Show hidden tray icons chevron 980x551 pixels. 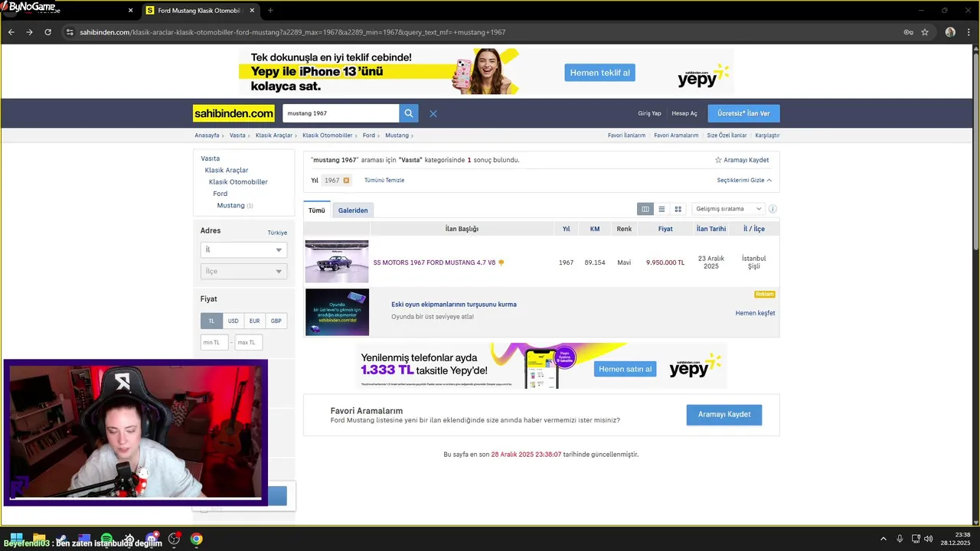[x=883, y=539]
